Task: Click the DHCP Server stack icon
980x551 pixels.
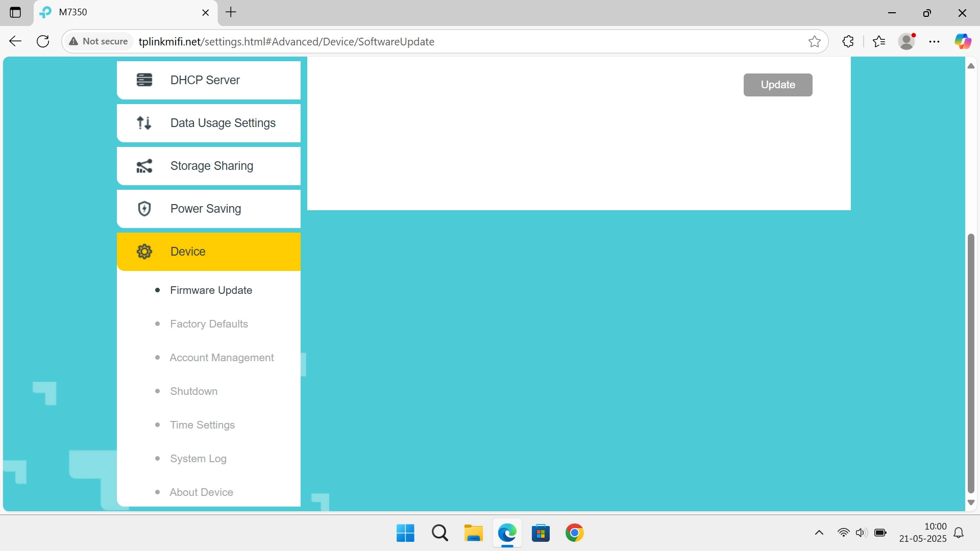Action: point(144,80)
